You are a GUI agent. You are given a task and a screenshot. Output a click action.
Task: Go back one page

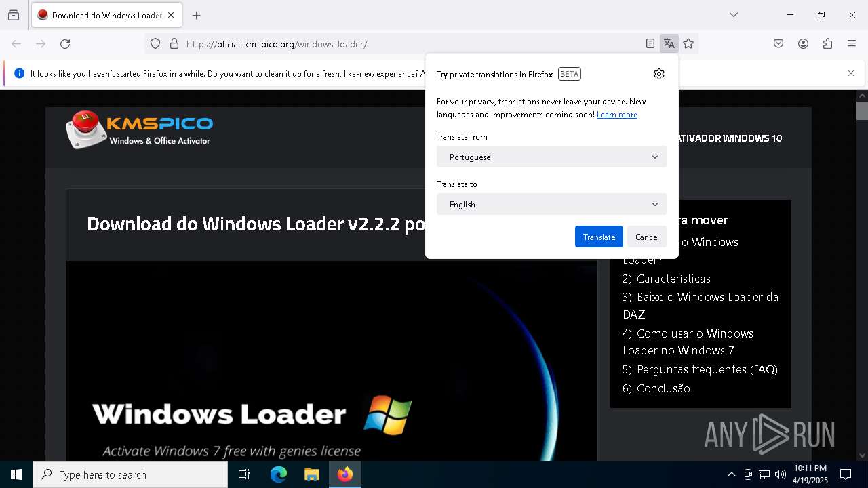pos(16,44)
